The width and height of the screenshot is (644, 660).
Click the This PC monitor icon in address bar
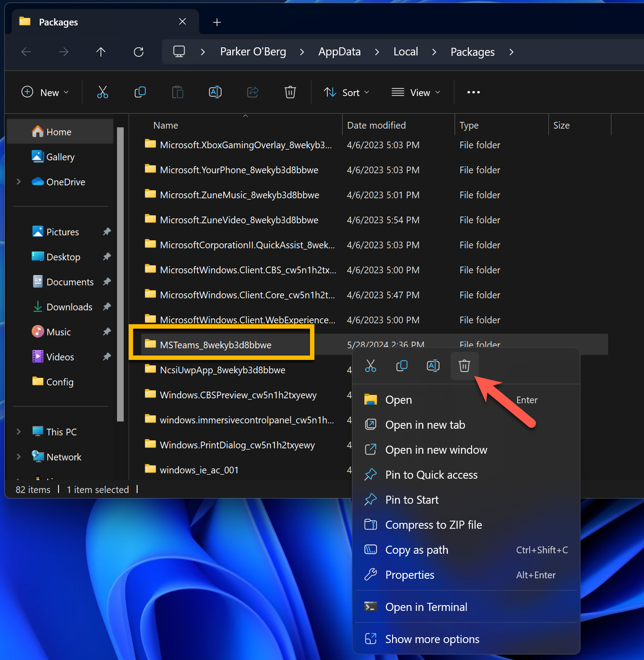coord(179,52)
